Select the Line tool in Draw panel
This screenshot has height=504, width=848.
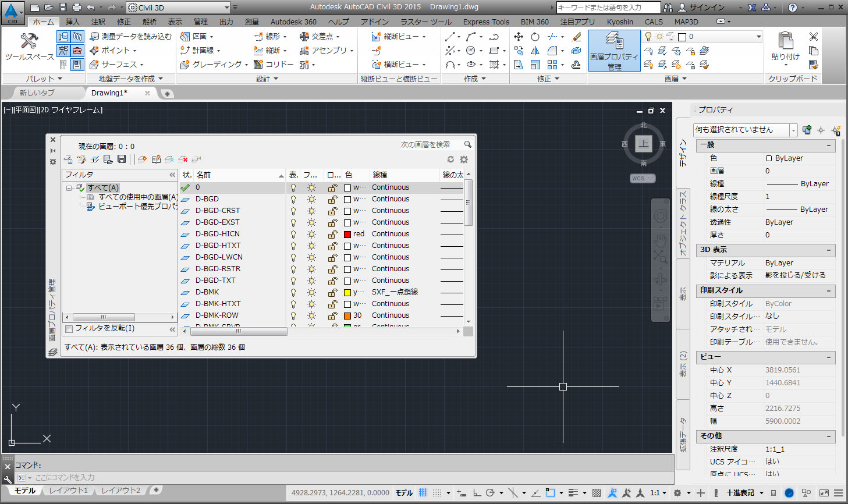point(449,37)
